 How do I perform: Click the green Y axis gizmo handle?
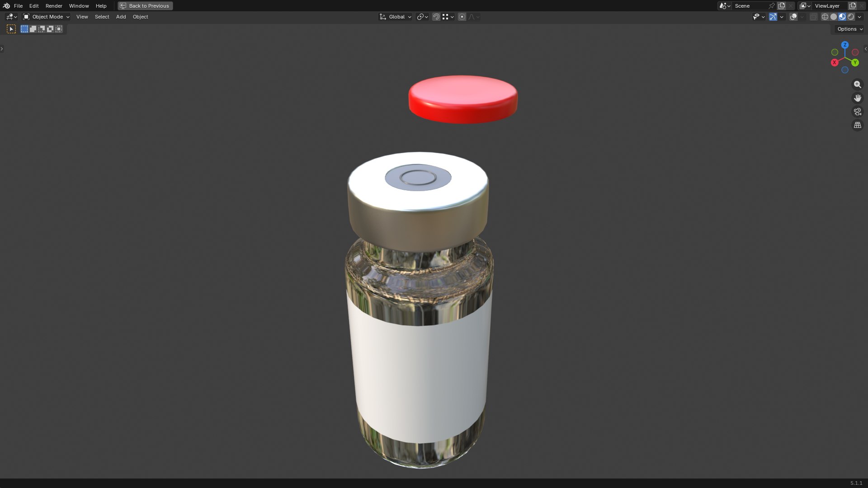[x=855, y=62]
